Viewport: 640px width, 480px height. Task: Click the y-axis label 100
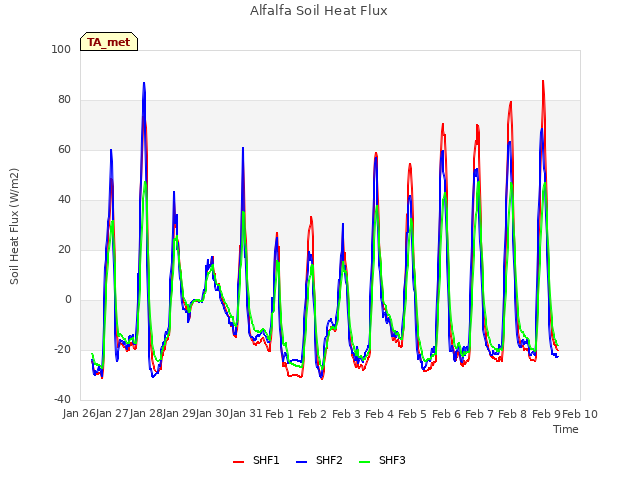(61, 49)
